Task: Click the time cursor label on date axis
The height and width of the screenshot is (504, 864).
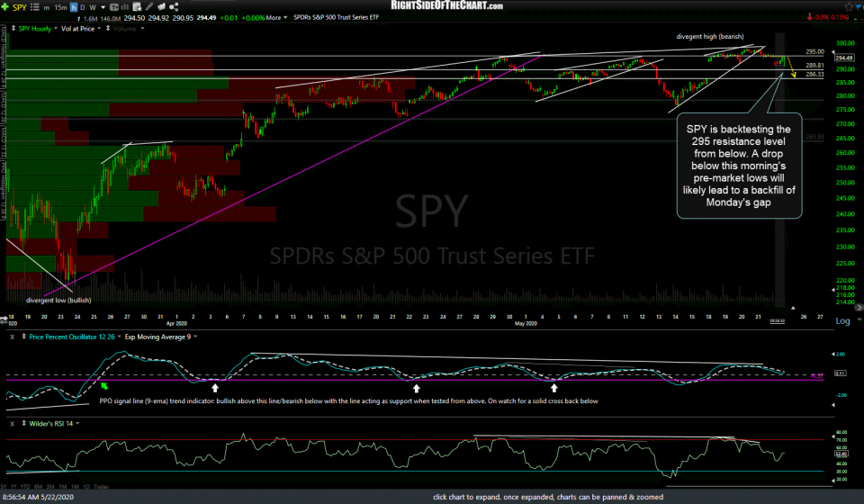Action: point(777,321)
